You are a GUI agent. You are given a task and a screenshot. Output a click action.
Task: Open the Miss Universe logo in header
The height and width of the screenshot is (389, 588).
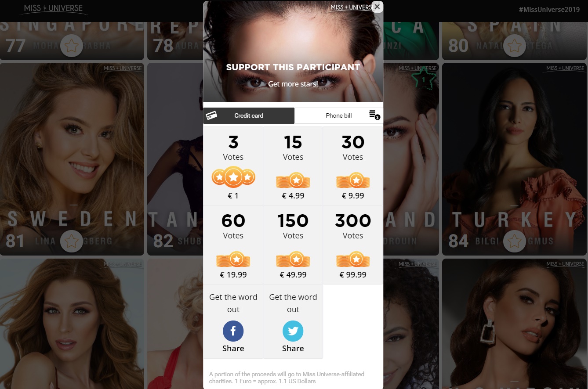pyautogui.click(x=54, y=9)
